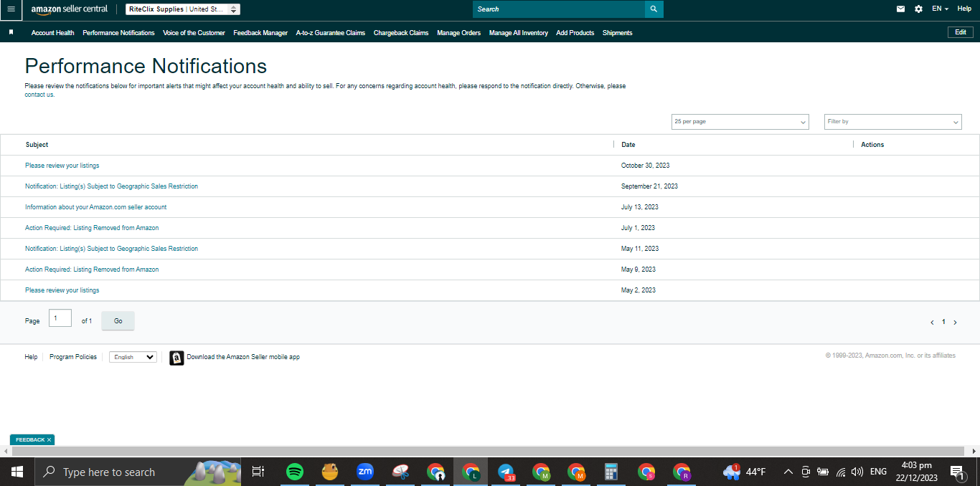
Task: Click the Amazon Seller Central logo
Action: [x=70, y=9]
